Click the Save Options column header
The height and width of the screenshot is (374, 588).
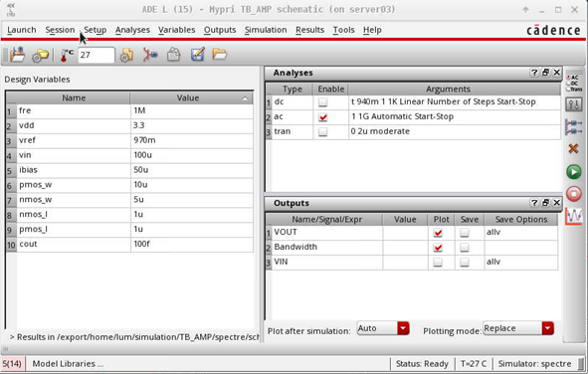[x=521, y=219]
